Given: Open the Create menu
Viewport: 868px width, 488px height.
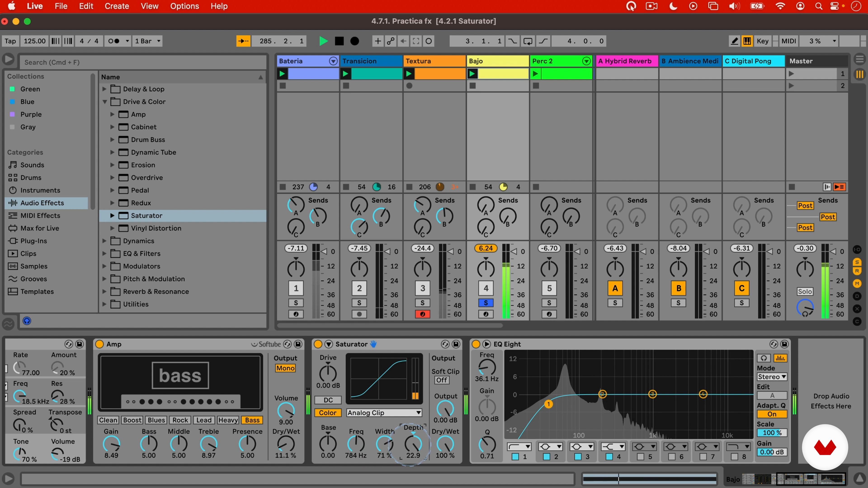Looking at the screenshot, I should click(x=117, y=6).
